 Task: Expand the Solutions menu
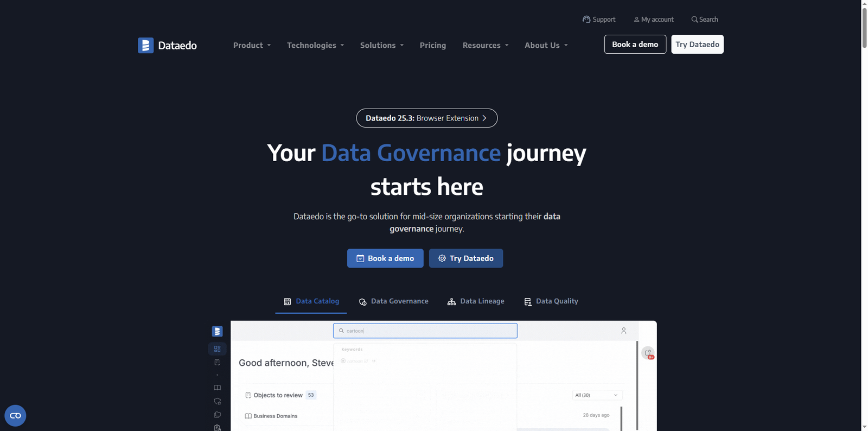pos(382,45)
